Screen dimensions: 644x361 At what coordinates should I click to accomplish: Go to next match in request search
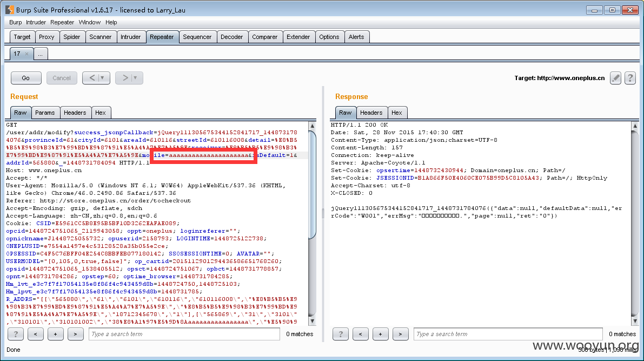coord(75,334)
